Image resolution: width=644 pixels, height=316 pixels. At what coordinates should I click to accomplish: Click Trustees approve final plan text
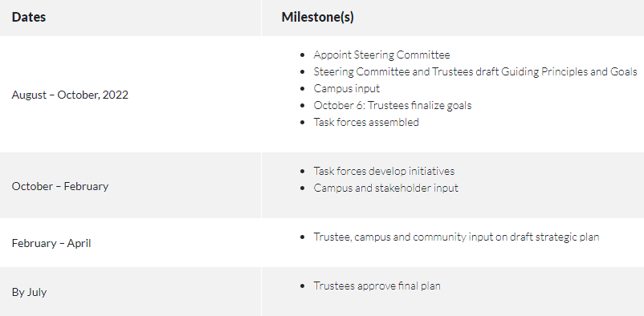pyautogui.click(x=377, y=286)
